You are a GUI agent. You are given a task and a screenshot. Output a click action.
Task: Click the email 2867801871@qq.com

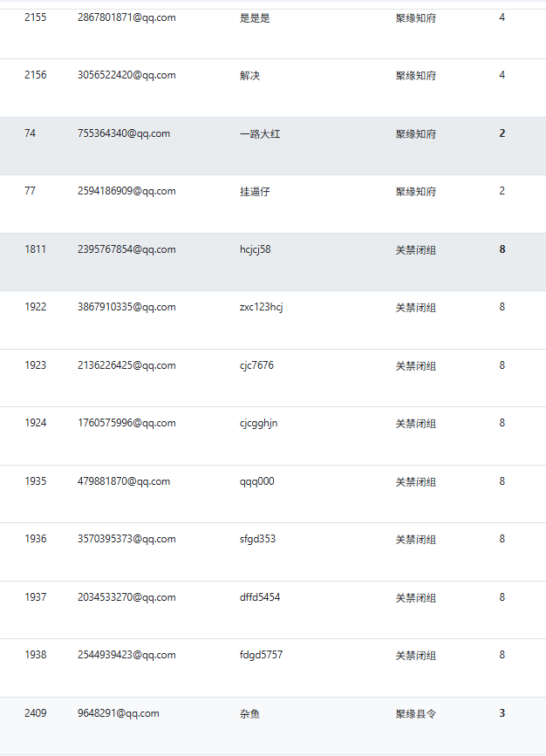pos(126,17)
